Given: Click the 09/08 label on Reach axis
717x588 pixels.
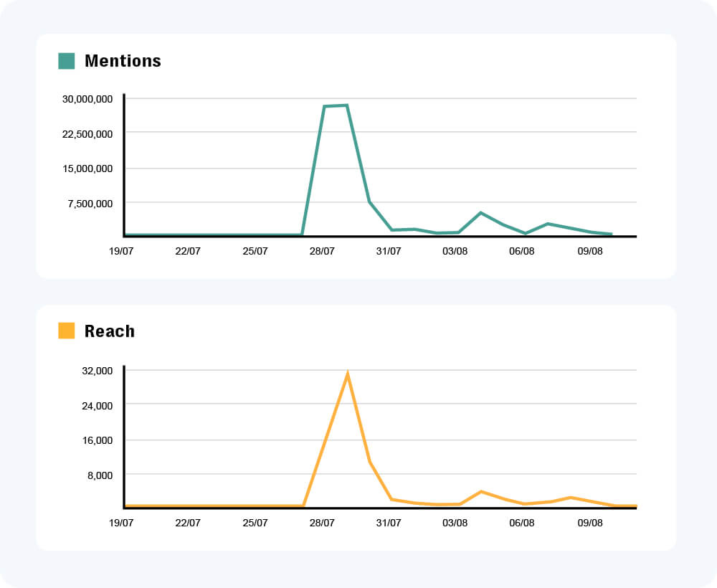Looking at the screenshot, I should tap(589, 523).
